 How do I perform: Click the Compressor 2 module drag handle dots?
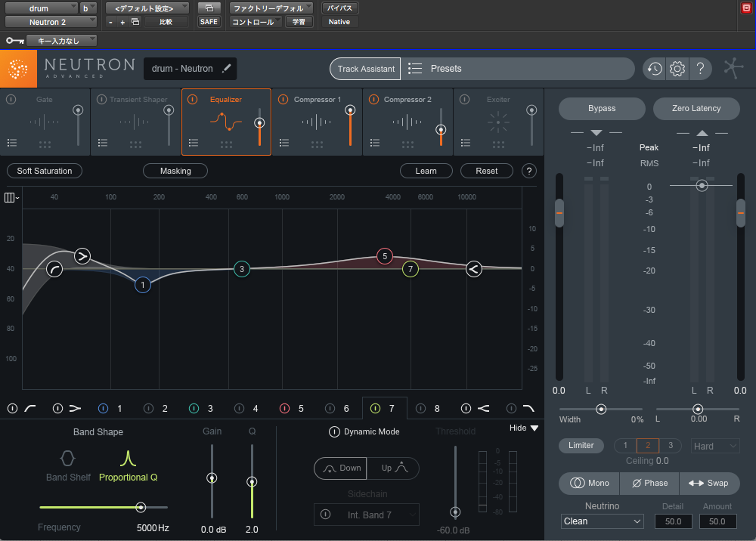407,144
